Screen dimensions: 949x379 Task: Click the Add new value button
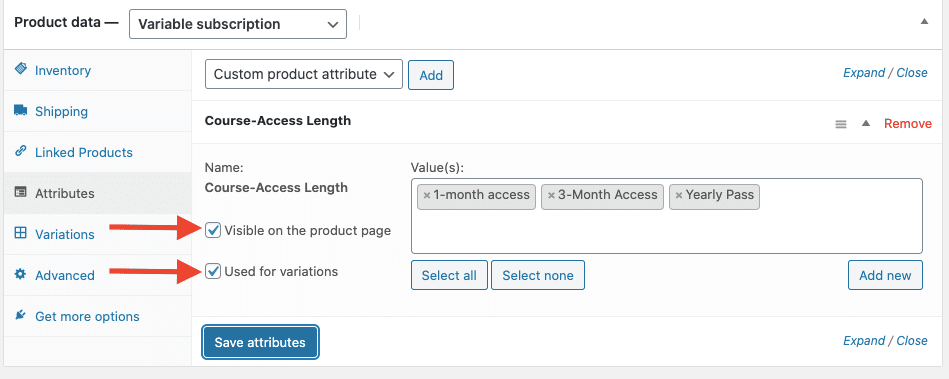pos(885,275)
